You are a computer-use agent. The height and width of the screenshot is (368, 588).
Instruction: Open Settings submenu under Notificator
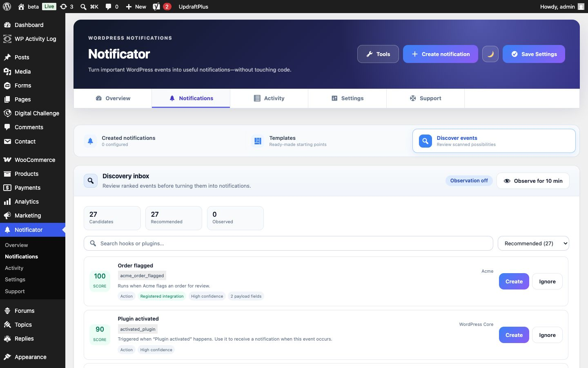tap(15, 279)
